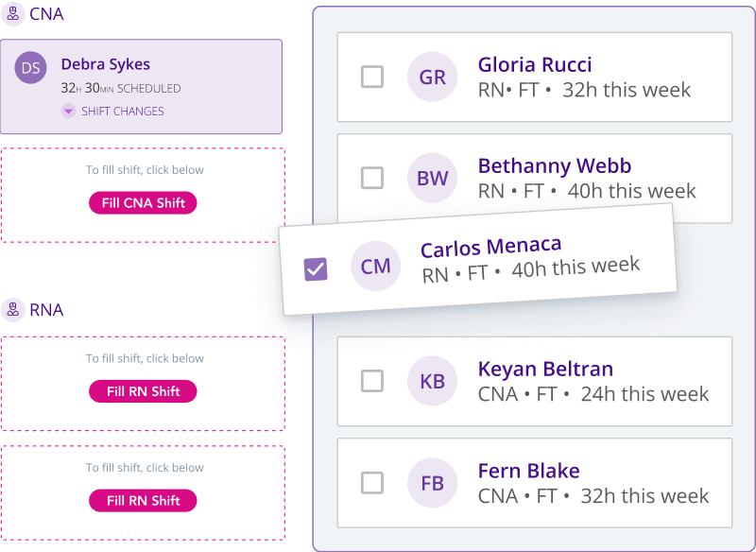Screen dimensions: 756x552
Task: Open Debra Sykes' name in schedule card
Action: point(106,65)
